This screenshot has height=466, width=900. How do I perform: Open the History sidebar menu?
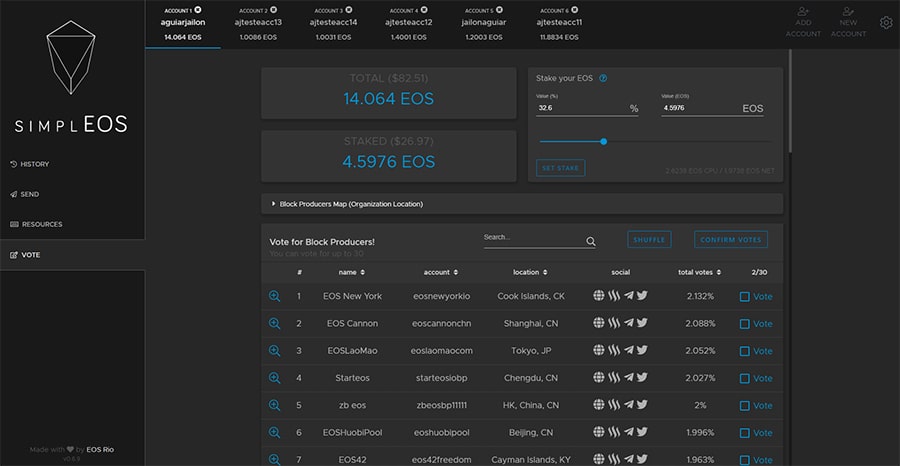click(x=35, y=164)
